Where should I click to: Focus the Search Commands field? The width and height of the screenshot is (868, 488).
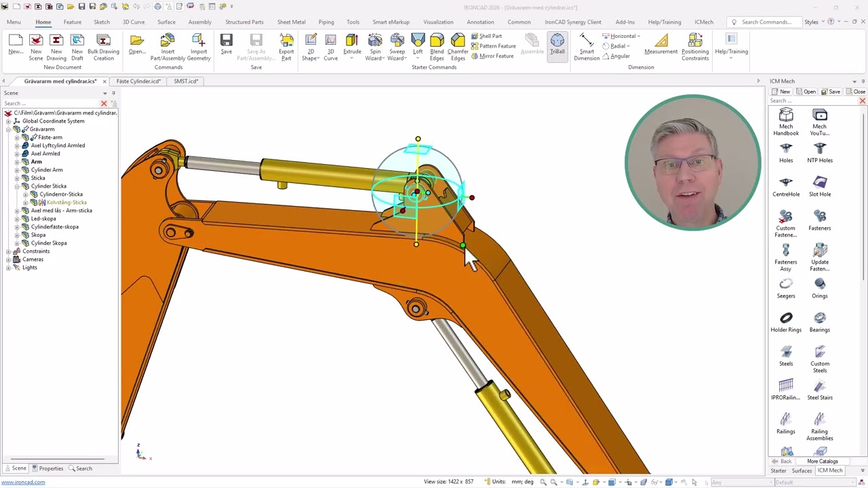point(766,22)
